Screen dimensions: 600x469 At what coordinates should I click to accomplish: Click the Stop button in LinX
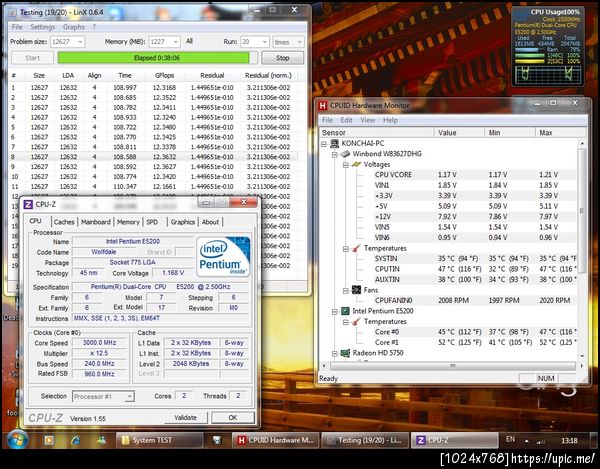tap(282, 58)
